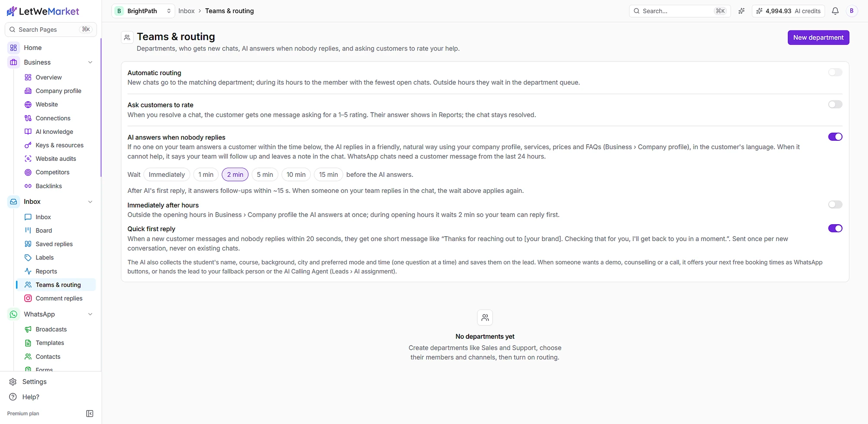Select the 5 min wait option
The image size is (868, 424).
pos(265,175)
